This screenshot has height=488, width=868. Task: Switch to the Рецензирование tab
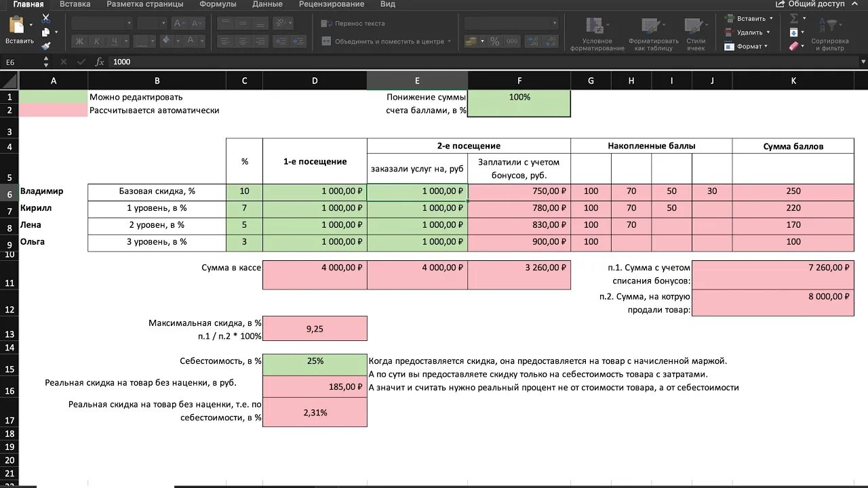point(331,4)
